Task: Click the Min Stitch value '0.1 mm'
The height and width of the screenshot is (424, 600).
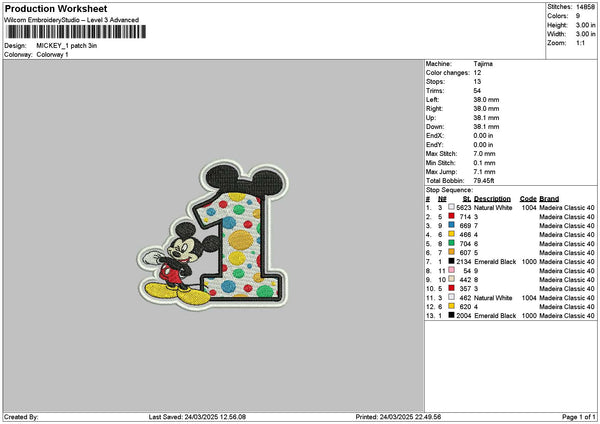Action: (484, 163)
